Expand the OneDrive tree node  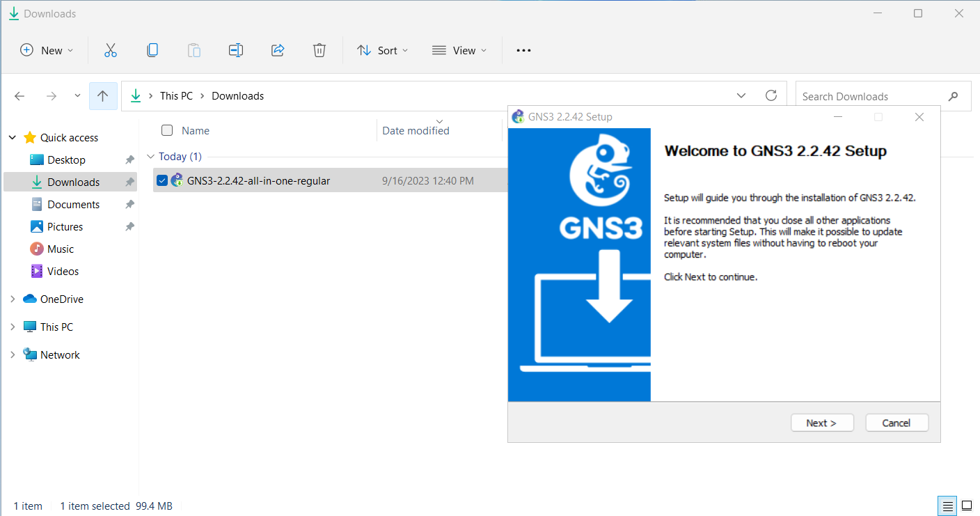(x=13, y=299)
